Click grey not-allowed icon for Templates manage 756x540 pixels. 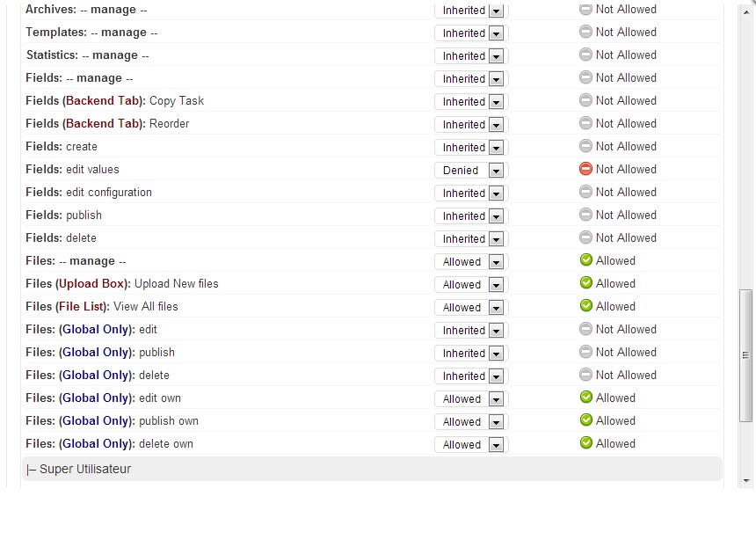(x=585, y=32)
